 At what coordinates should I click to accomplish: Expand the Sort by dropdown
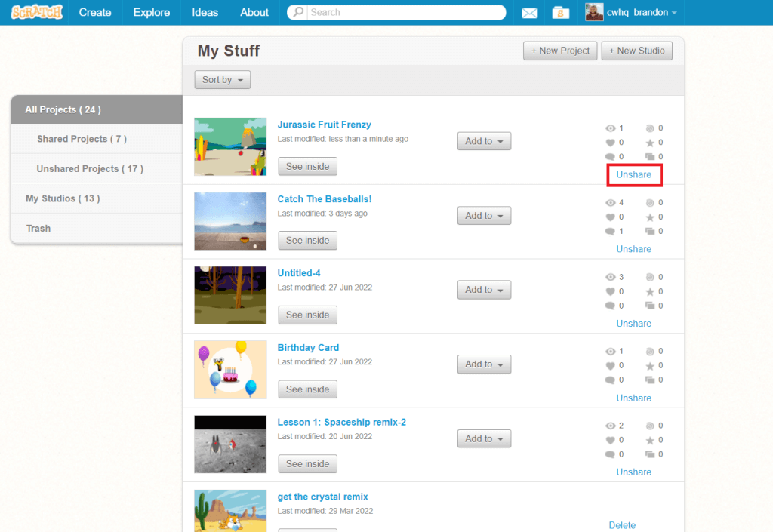(x=222, y=80)
